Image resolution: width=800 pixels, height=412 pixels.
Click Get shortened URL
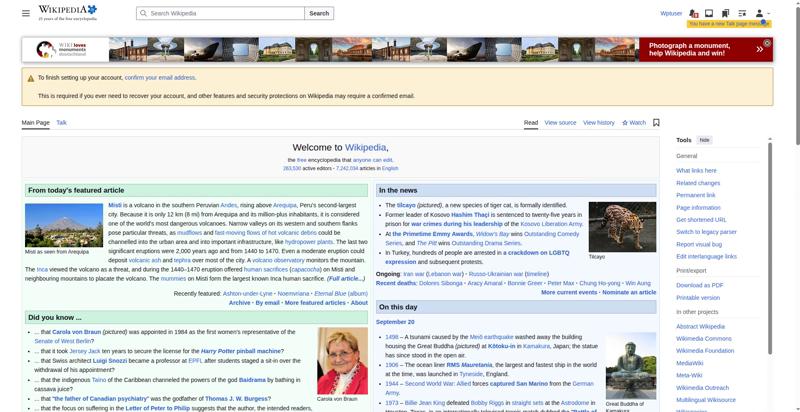[x=701, y=220]
